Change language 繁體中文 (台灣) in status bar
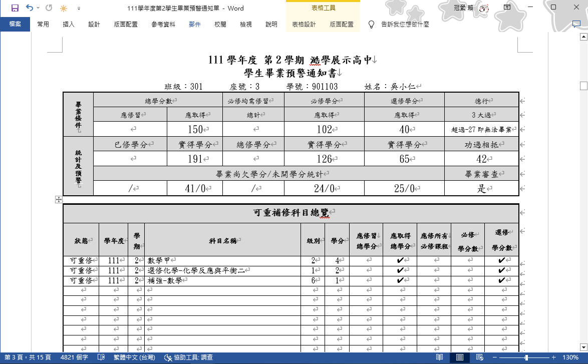The height and width of the screenshot is (364, 588). [134, 357]
